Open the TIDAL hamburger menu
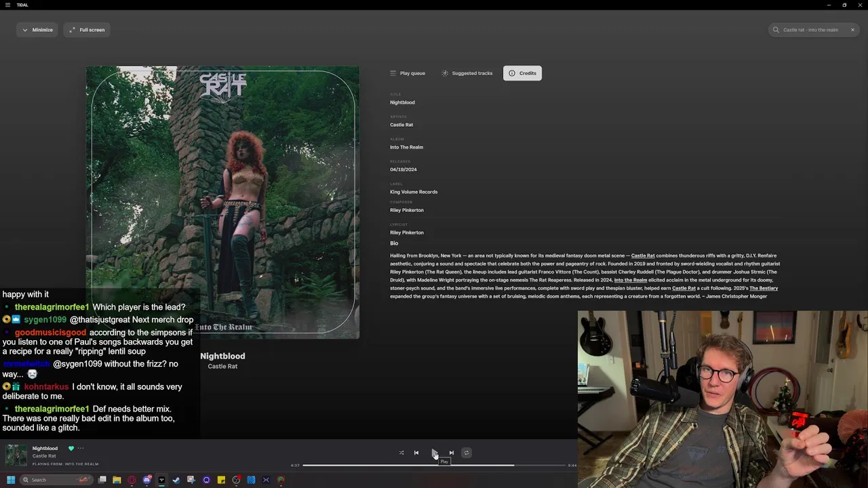Screen dimensions: 868x488 pos(7,5)
